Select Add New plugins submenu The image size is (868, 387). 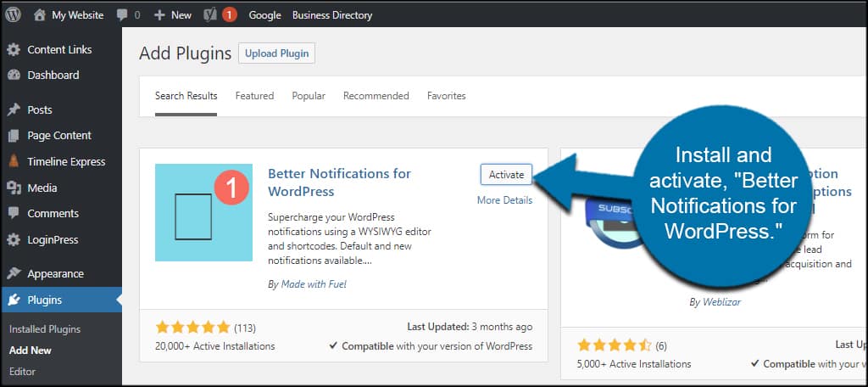[31, 351]
